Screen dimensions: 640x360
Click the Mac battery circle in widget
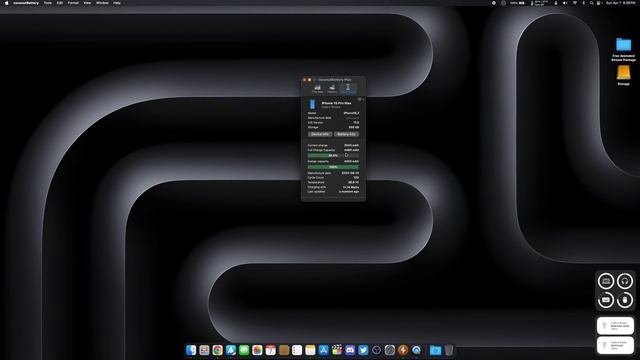(x=606, y=281)
